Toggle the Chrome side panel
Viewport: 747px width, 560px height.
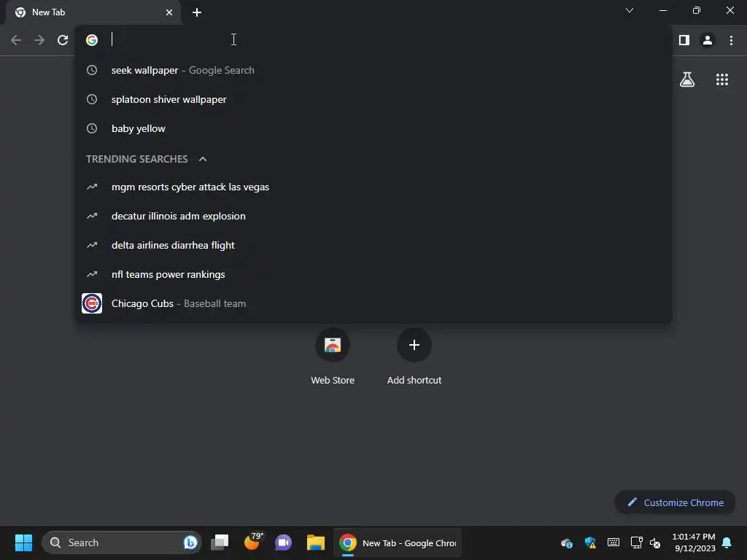684,40
